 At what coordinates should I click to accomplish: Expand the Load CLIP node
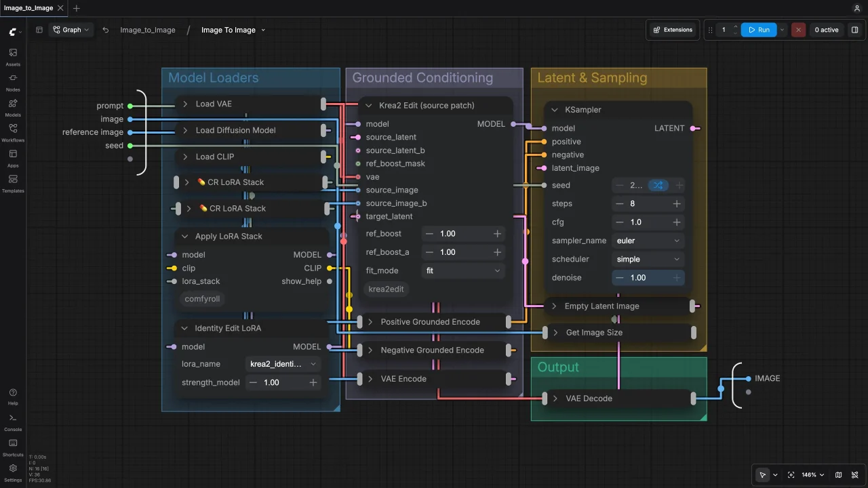coord(185,157)
